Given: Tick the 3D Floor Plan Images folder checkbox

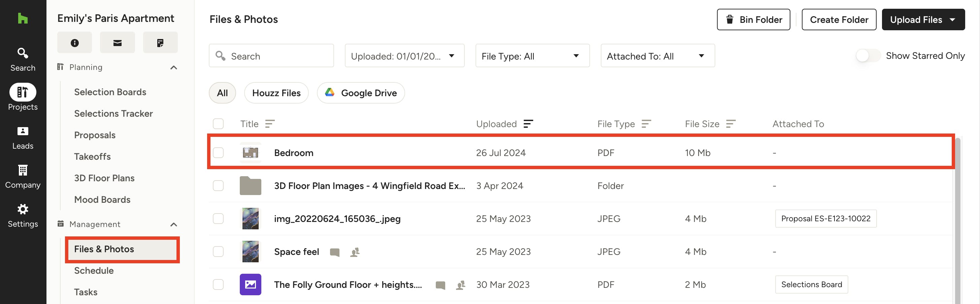Looking at the screenshot, I should pyautogui.click(x=218, y=186).
